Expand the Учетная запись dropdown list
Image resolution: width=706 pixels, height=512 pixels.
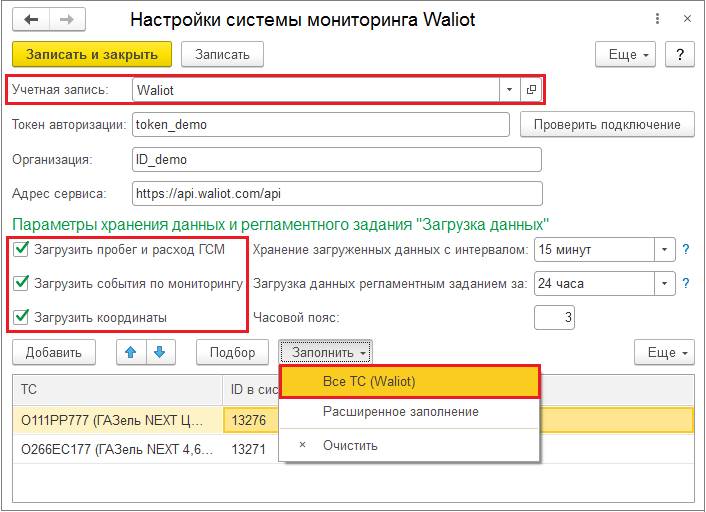509,89
